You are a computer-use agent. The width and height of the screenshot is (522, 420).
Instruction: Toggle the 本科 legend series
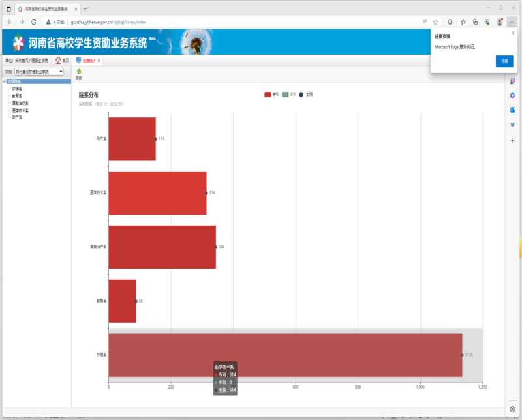coord(289,95)
